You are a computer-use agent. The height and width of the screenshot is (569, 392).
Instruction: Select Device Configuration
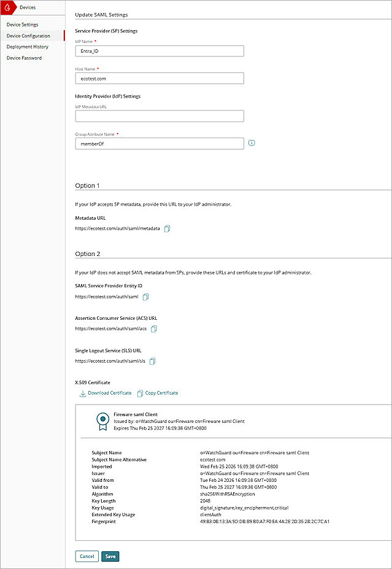click(28, 36)
